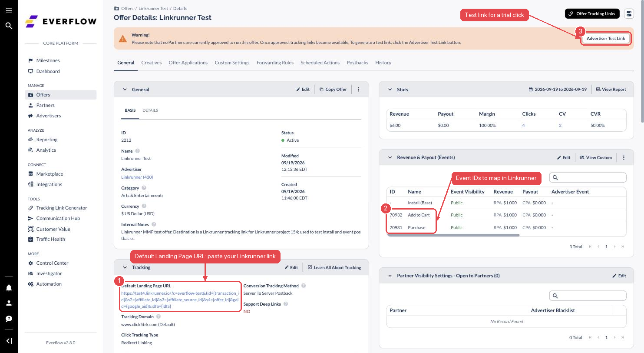Open the notifications bell icon
Image resolution: width=644 pixels, height=353 pixels.
9,287
